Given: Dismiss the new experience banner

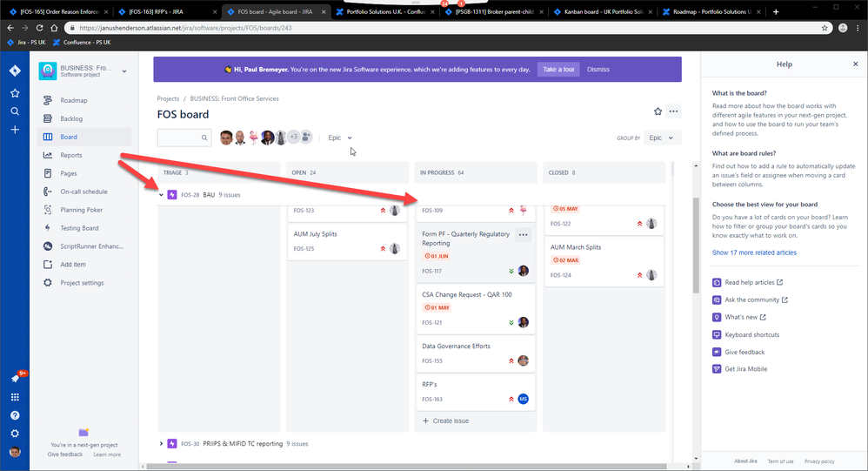Looking at the screenshot, I should [598, 70].
